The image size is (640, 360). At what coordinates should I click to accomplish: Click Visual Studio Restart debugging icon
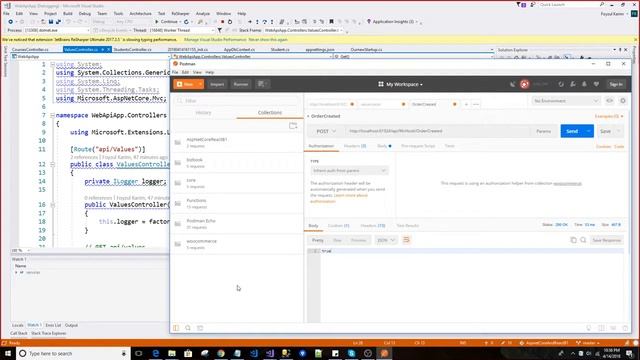[230, 22]
